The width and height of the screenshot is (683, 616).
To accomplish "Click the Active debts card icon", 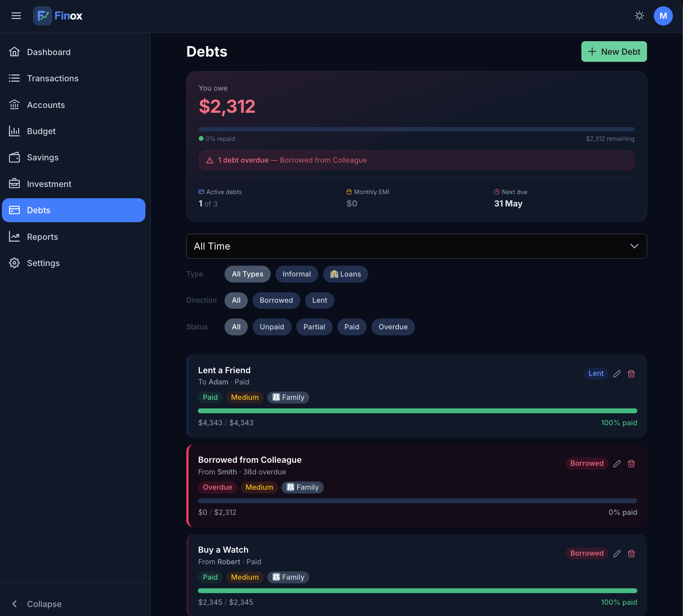I will tap(201, 192).
